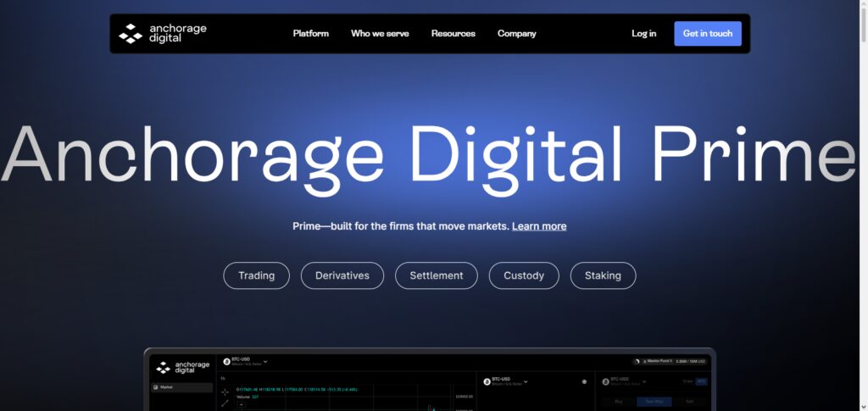Select the Derivatives pill
This screenshot has height=411, width=868.
click(x=342, y=275)
